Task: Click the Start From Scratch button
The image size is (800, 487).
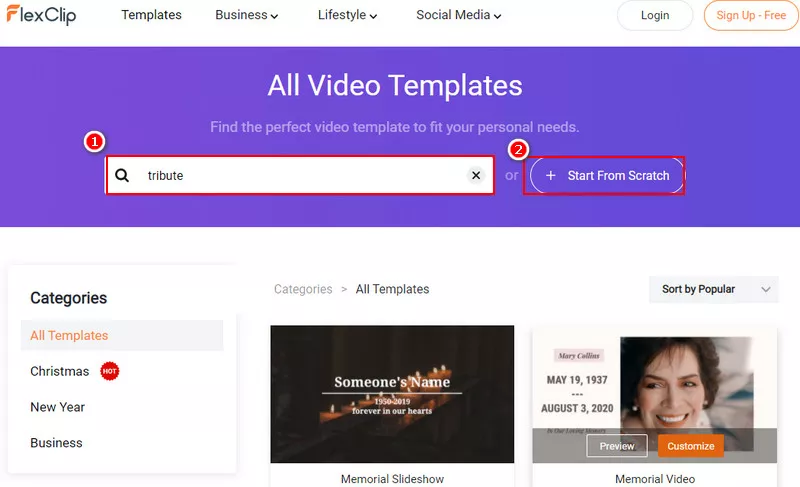Action: (x=607, y=175)
